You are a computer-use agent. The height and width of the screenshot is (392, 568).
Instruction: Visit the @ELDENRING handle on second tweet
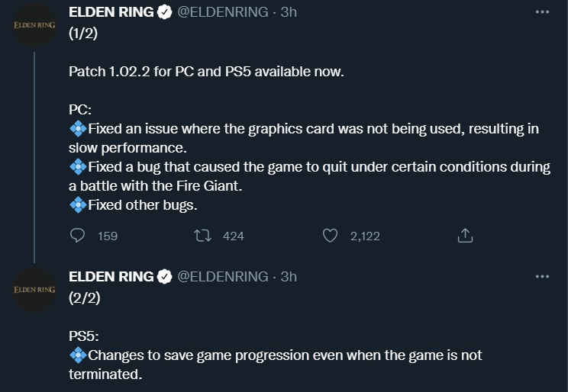pos(222,277)
